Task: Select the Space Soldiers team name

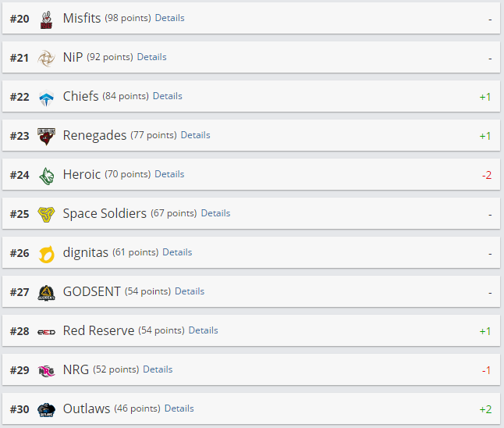Action: pos(105,213)
